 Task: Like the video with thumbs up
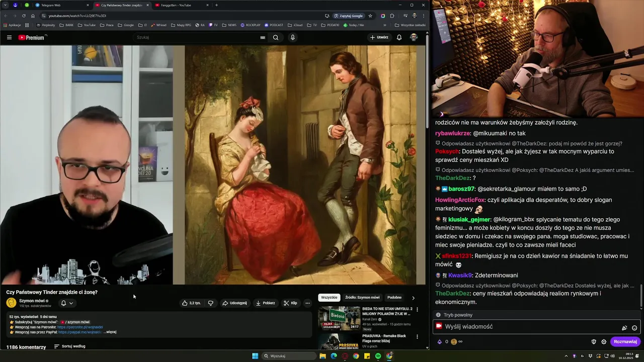[x=191, y=303]
